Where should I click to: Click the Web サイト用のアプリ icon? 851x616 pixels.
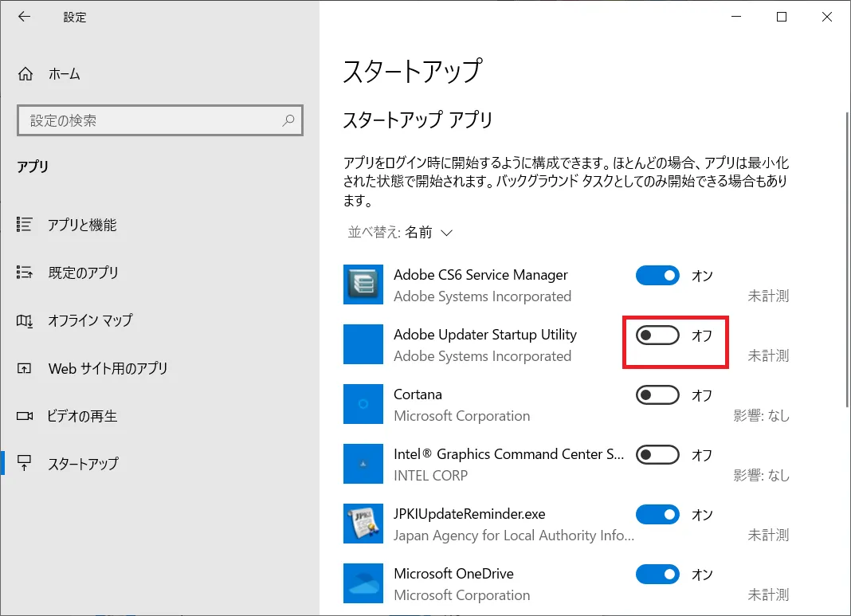25,368
